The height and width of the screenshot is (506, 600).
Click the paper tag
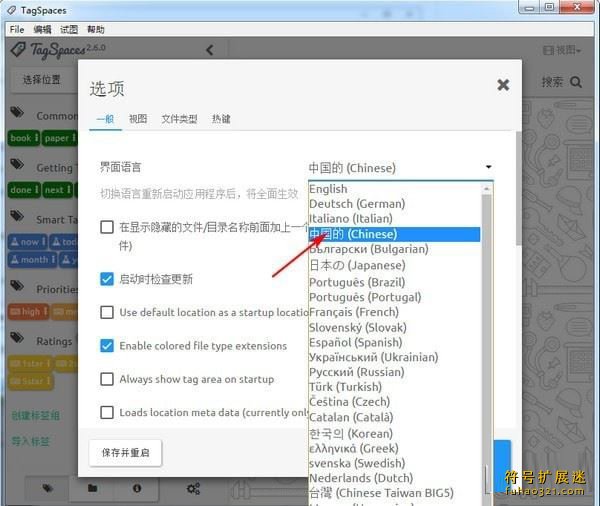60,138
